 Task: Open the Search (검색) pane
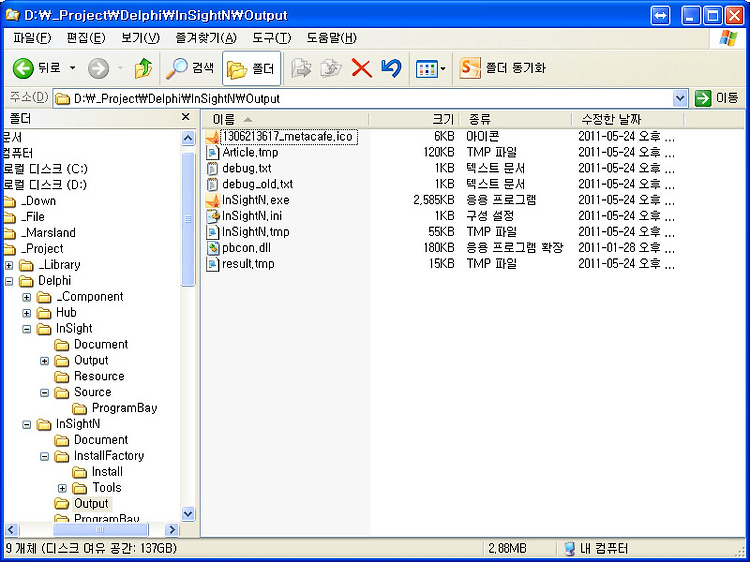point(190,68)
